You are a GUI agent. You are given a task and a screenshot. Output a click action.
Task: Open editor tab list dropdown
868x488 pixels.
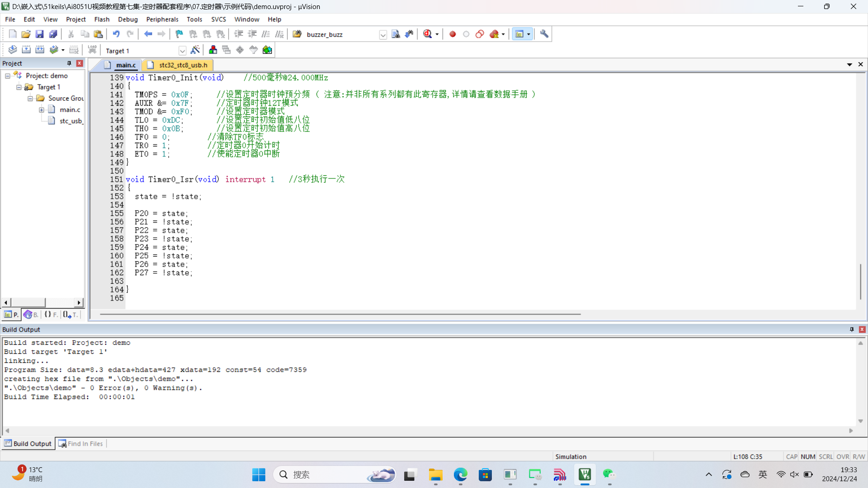(849, 65)
